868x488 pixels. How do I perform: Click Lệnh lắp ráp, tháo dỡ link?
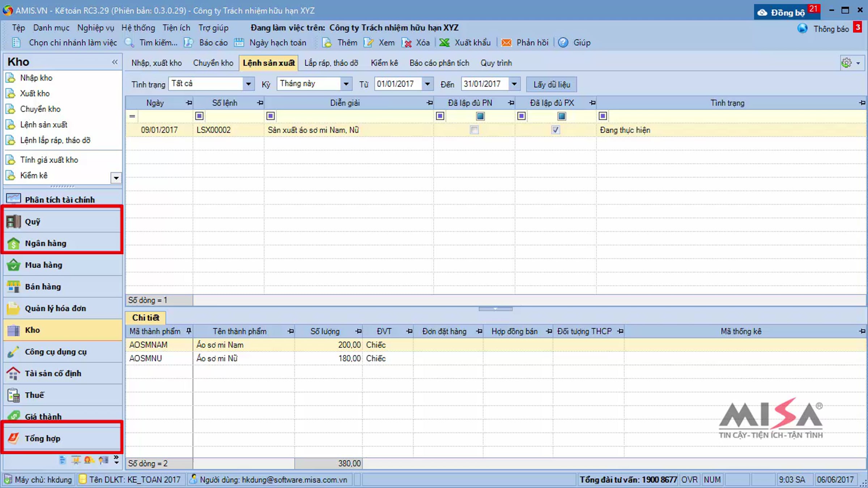55,140
